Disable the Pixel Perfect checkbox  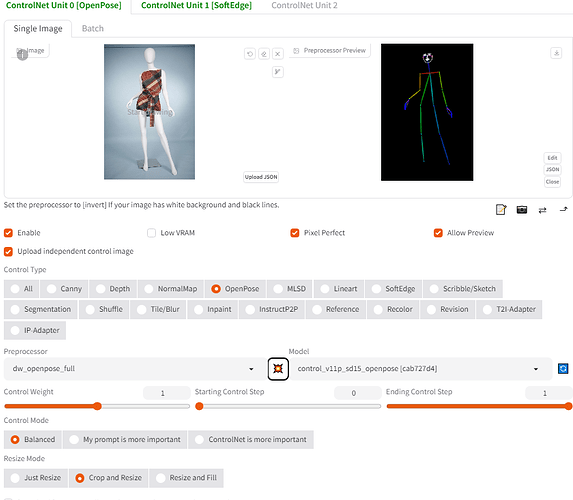[x=295, y=233]
